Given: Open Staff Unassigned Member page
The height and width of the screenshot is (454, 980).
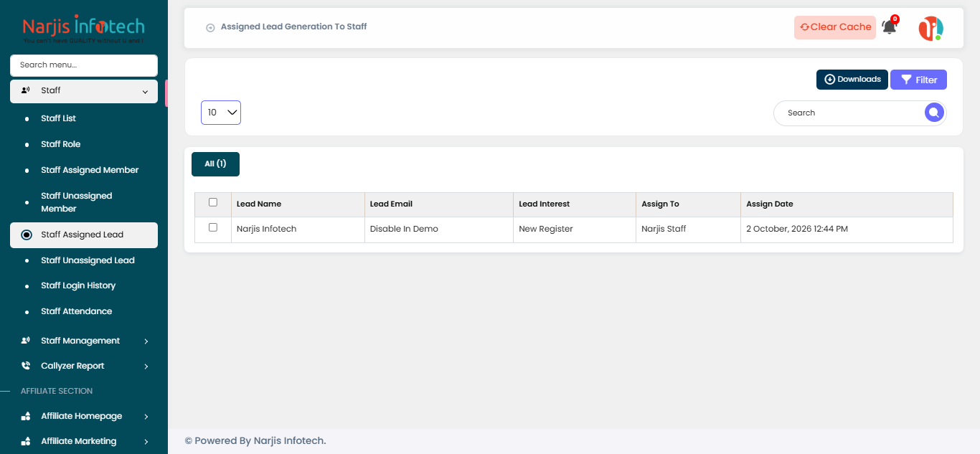Looking at the screenshot, I should [77, 202].
